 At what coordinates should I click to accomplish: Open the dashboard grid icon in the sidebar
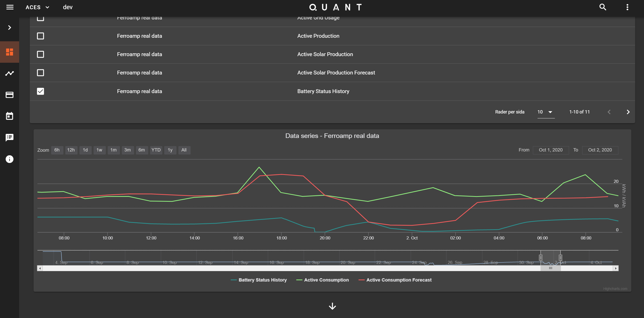pos(10,52)
